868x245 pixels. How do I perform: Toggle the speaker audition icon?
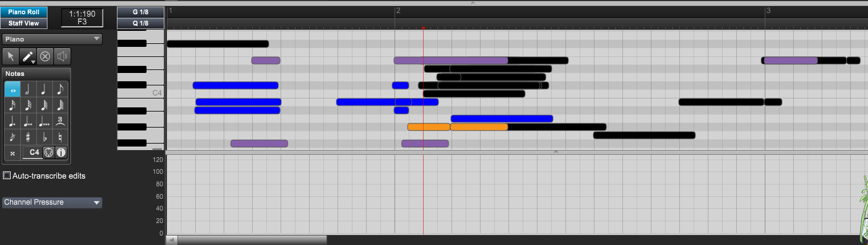[x=62, y=56]
